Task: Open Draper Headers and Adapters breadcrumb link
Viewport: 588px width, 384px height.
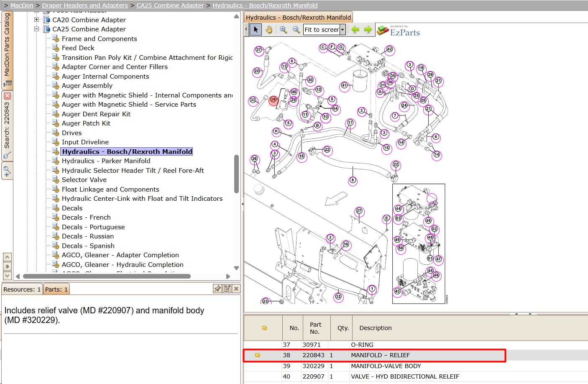Action: coord(85,5)
